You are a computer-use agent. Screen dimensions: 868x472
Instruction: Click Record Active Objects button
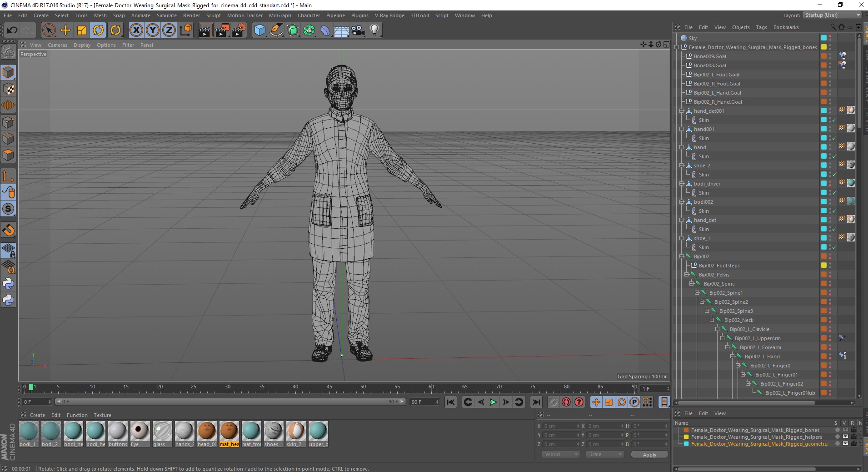click(553, 402)
